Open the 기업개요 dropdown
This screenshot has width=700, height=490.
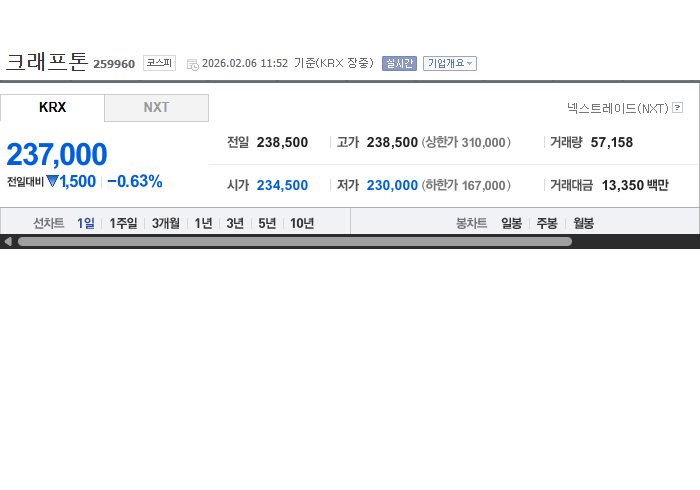coord(450,63)
